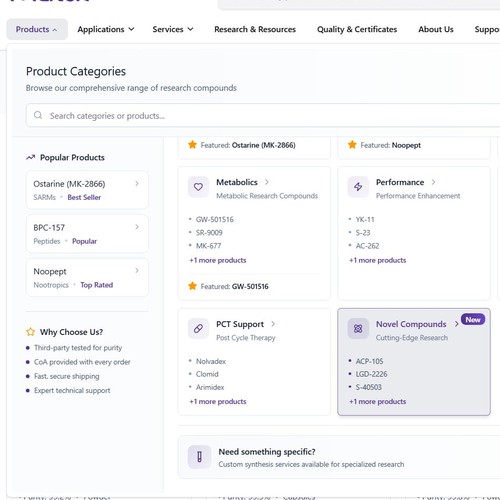Show more products under Novel Compounds
500x500 pixels.
pyautogui.click(x=378, y=401)
